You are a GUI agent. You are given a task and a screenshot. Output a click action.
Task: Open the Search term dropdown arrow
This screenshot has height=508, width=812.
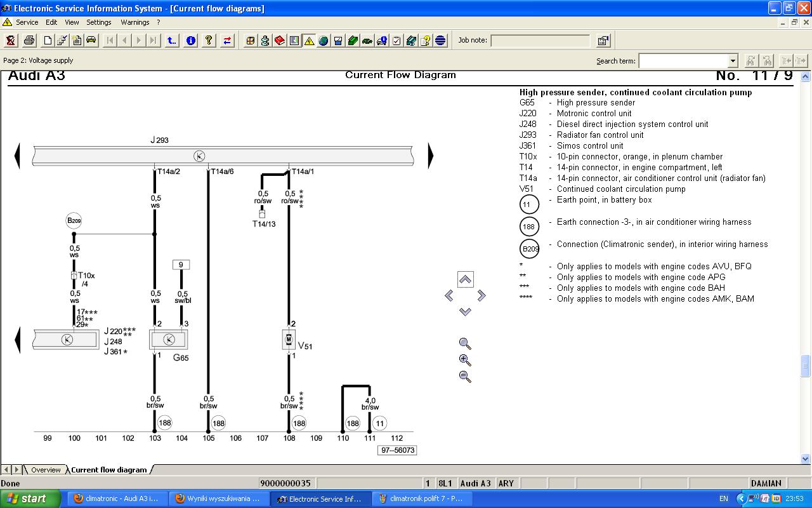coord(733,61)
